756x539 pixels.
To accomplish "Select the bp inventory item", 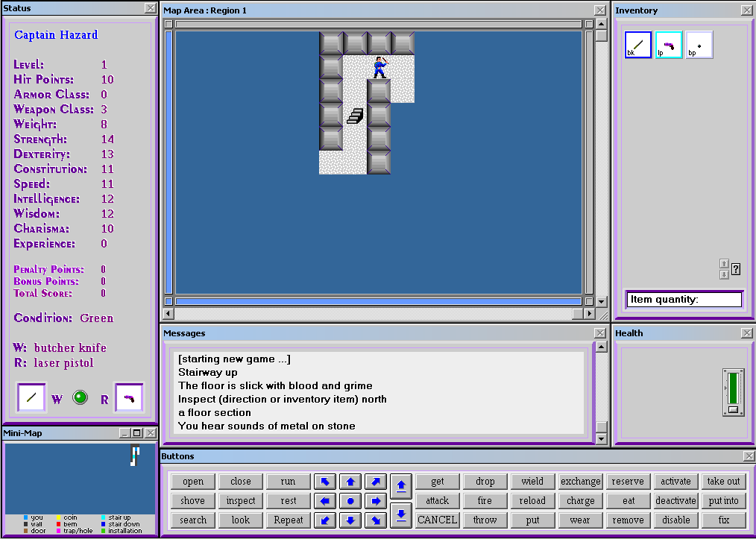I will point(699,45).
